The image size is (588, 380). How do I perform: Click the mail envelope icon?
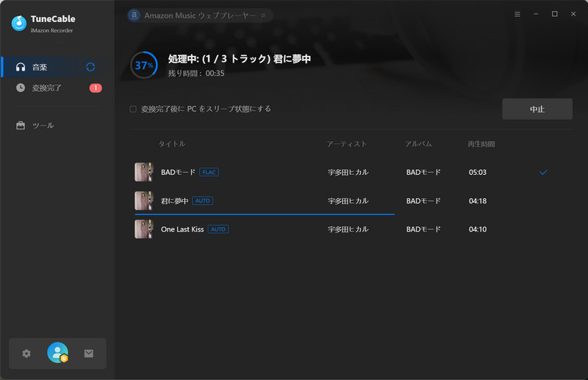[x=89, y=354]
